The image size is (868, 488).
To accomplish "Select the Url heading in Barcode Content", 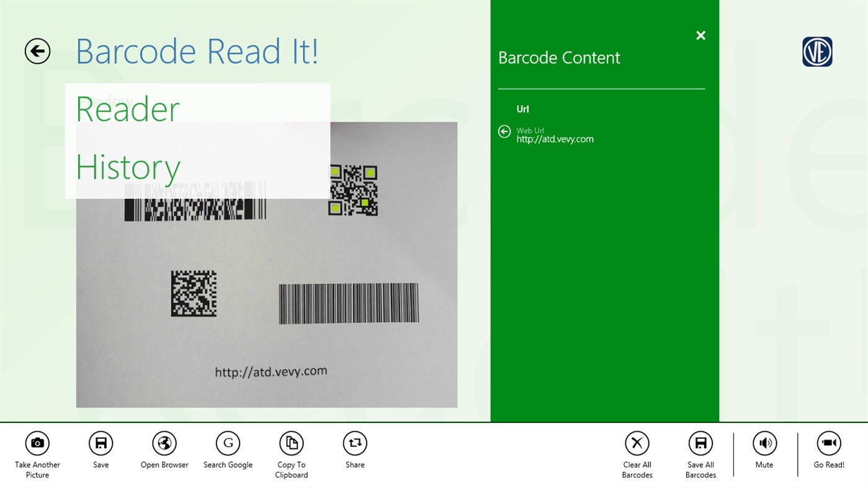I will click(x=522, y=109).
